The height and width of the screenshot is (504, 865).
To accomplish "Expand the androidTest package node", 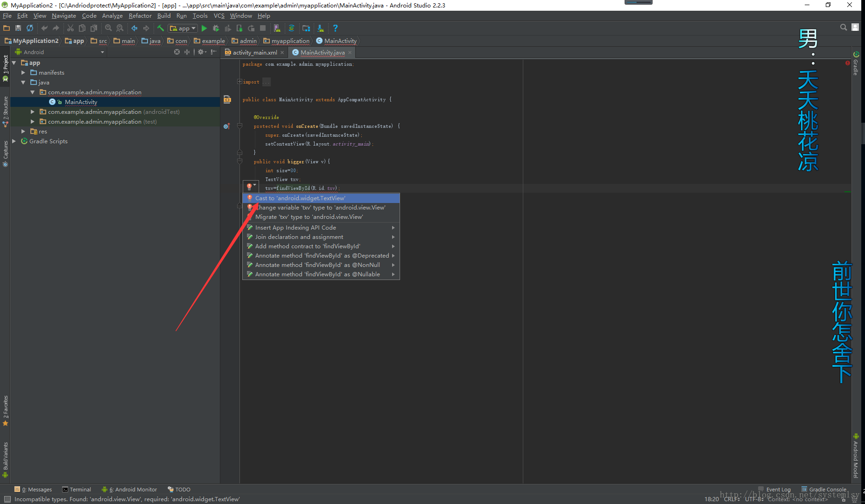I will (x=33, y=112).
